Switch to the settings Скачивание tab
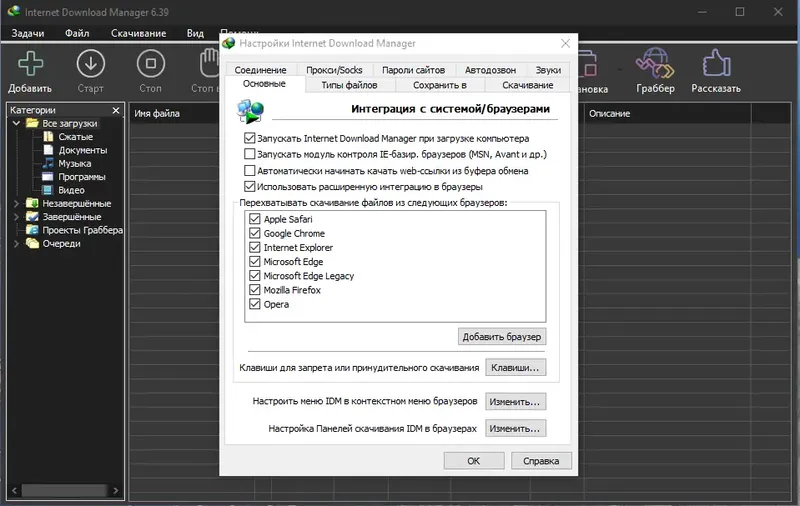The height and width of the screenshot is (506, 800). click(528, 85)
